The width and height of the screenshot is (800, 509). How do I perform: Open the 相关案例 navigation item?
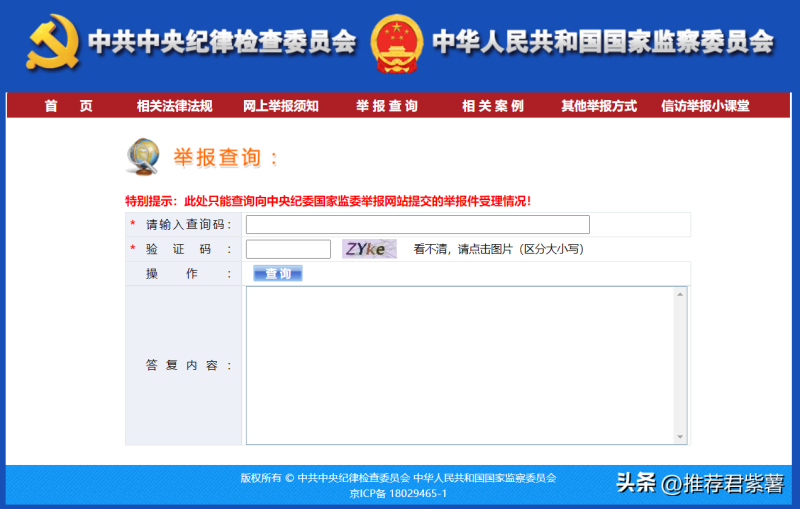[492, 106]
